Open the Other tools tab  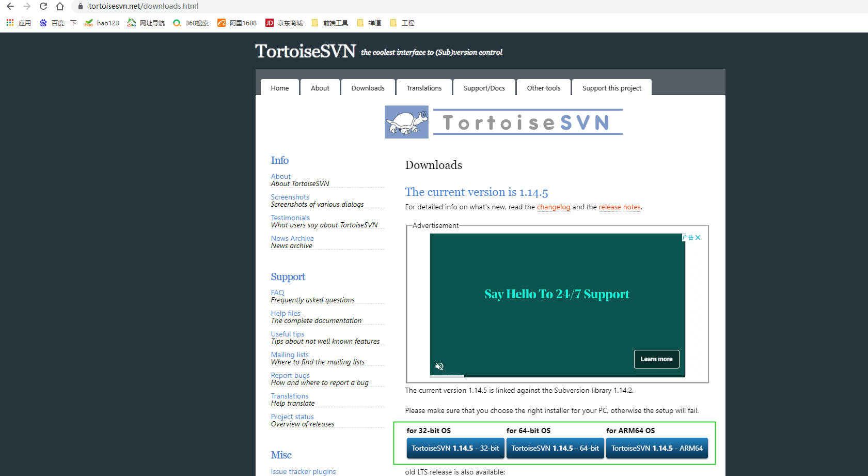543,87
